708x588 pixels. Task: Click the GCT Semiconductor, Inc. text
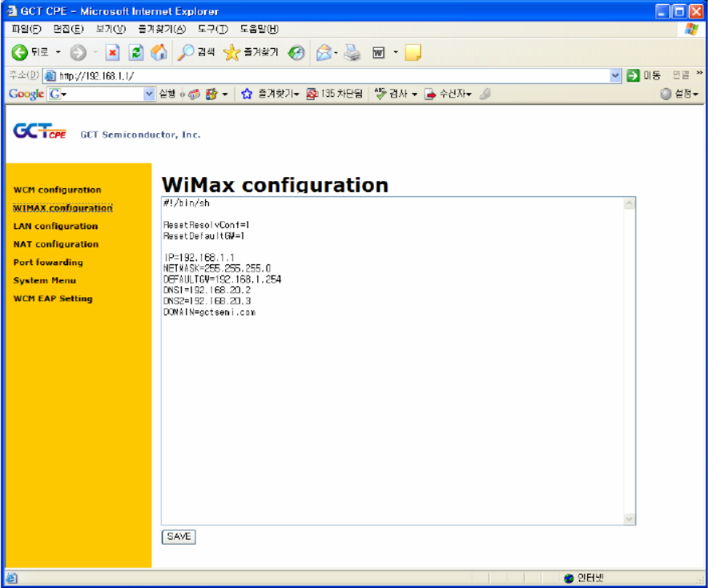click(140, 135)
